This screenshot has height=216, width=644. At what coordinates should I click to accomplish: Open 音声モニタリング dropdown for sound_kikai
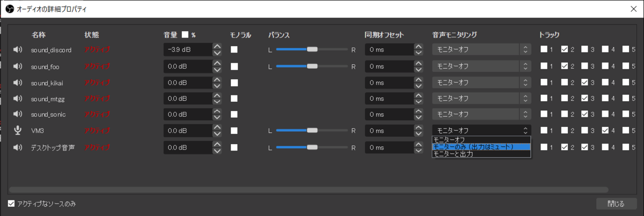click(x=482, y=83)
